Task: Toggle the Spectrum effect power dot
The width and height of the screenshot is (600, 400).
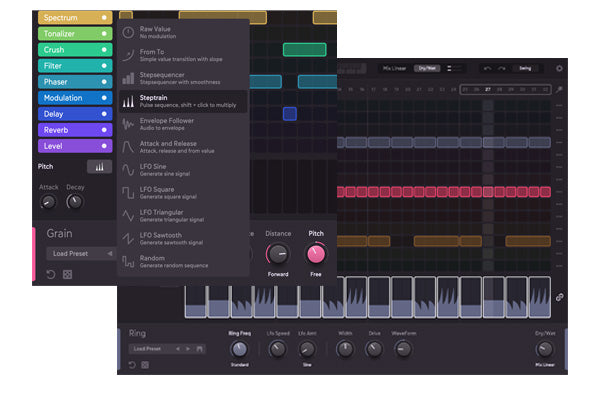Action: click(104, 18)
